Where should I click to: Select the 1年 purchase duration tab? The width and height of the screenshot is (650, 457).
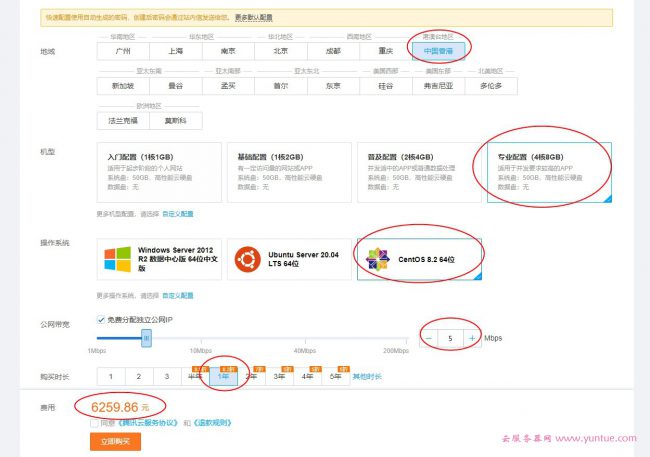(x=223, y=377)
